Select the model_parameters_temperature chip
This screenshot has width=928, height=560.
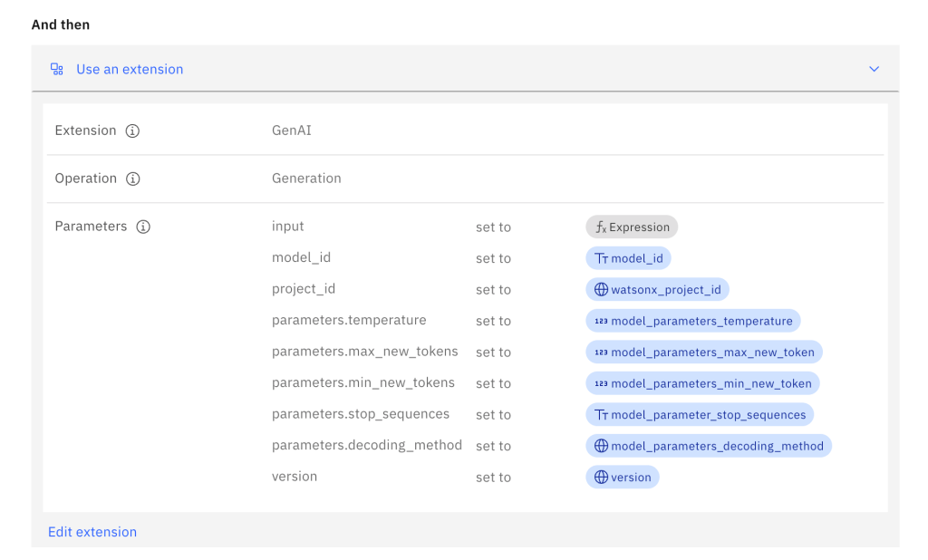pos(692,321)
